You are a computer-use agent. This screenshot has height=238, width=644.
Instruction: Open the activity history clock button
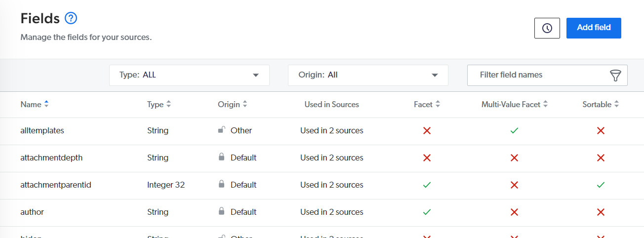coord(547,28)
